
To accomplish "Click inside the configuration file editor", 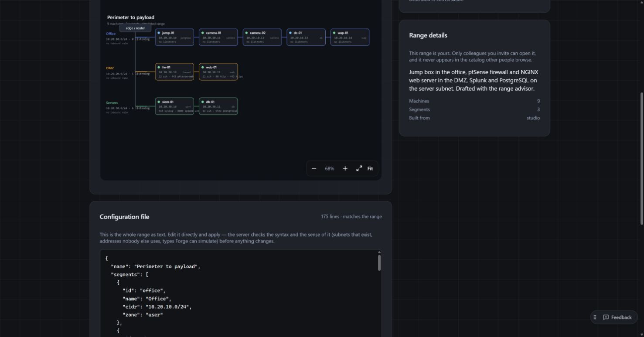I will pyautogui.click(x=241, y=293).
